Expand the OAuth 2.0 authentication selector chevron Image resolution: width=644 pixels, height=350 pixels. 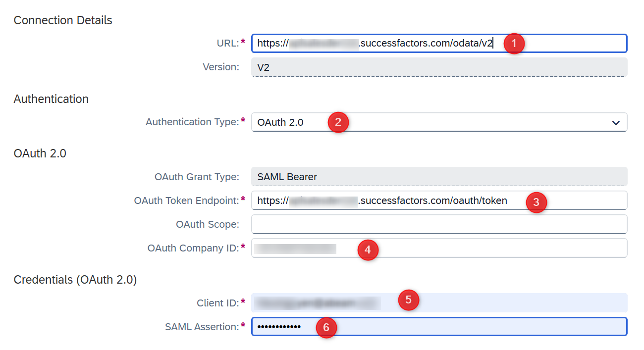tap(615, 122)
